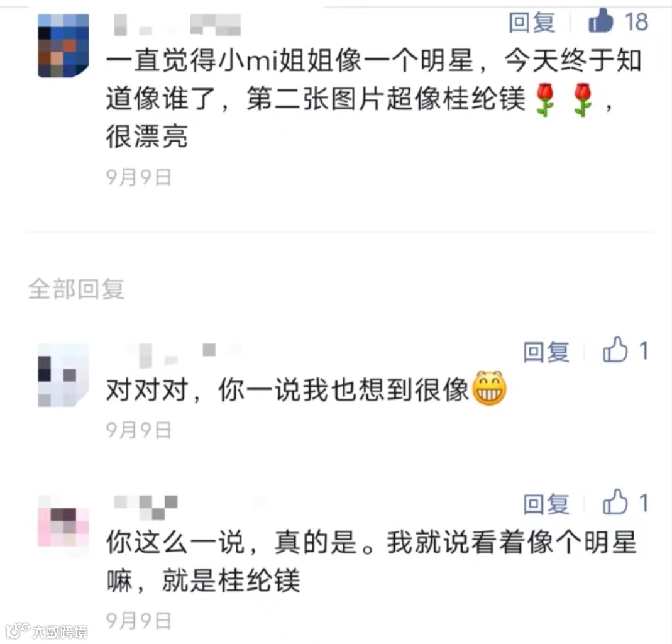The width and height of the screenshot is (672, 644).
Task: Click the blurred username of the top commenter
Action: pos(177,25)
